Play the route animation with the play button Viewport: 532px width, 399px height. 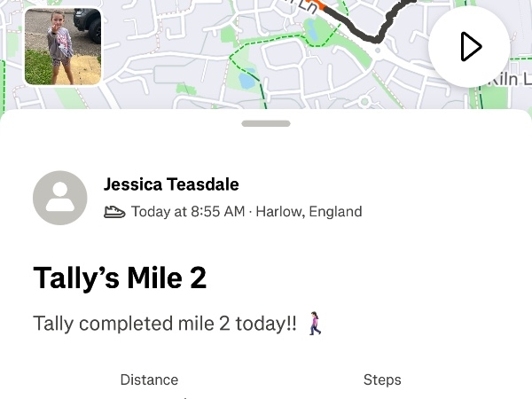469,47
